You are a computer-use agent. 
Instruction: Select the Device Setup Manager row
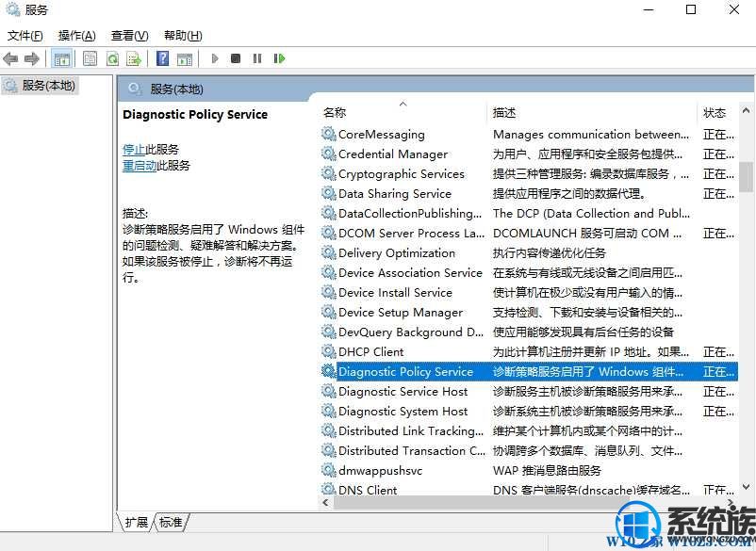pyautogui.click(x=529, y=312)
